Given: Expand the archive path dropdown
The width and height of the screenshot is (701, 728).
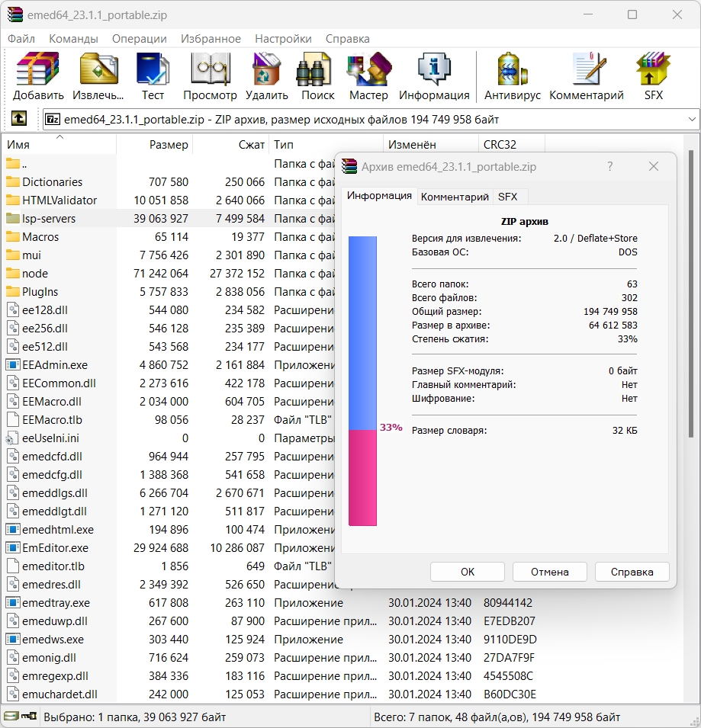Looking at the screenshot, I should 692,120.
